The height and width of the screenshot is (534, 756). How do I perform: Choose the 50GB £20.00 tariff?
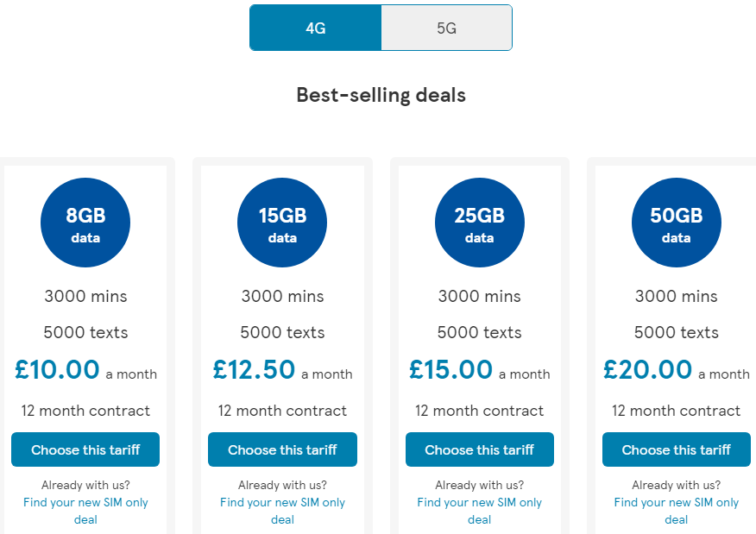pyautogui.click(x=676, y=449)
